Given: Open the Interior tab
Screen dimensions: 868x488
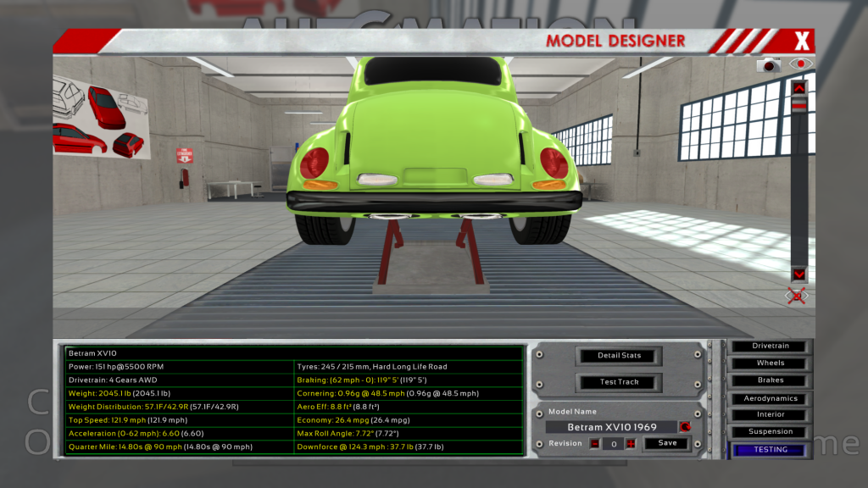Looking at the screenshot, I should [771, 415].
